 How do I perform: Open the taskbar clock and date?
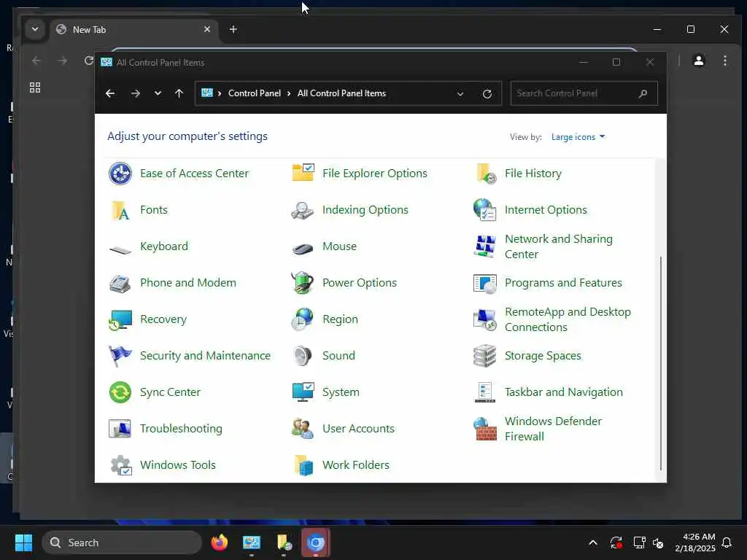click(x=695, y=542)
